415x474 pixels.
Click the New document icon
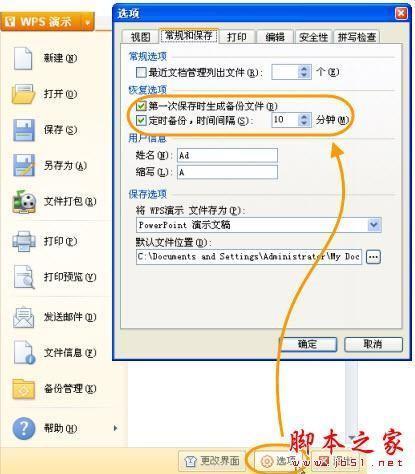(x=23, y=59)
